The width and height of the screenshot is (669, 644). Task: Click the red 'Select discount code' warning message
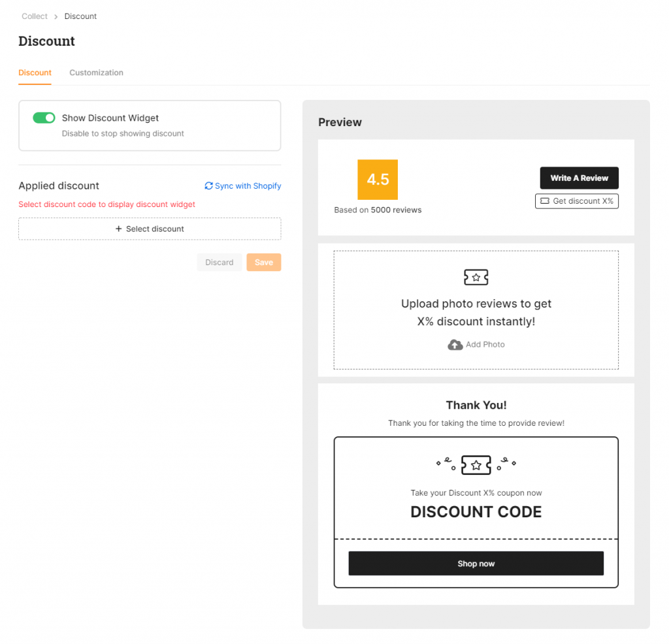106,204
